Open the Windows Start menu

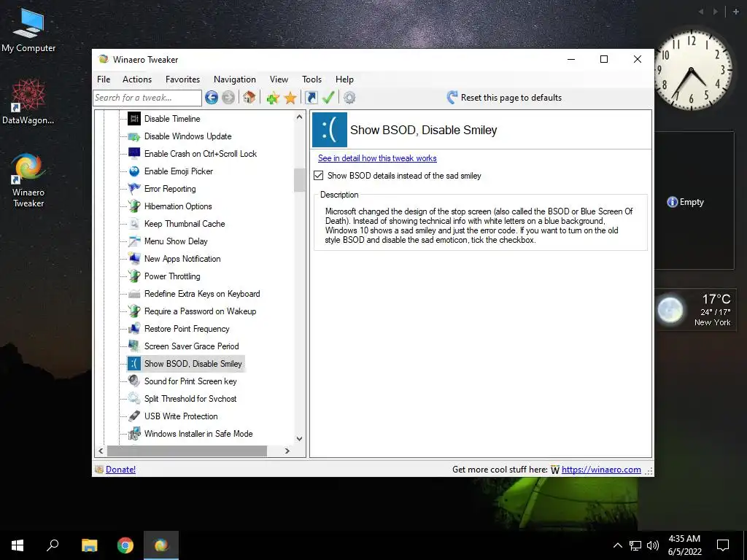(18, 545)
